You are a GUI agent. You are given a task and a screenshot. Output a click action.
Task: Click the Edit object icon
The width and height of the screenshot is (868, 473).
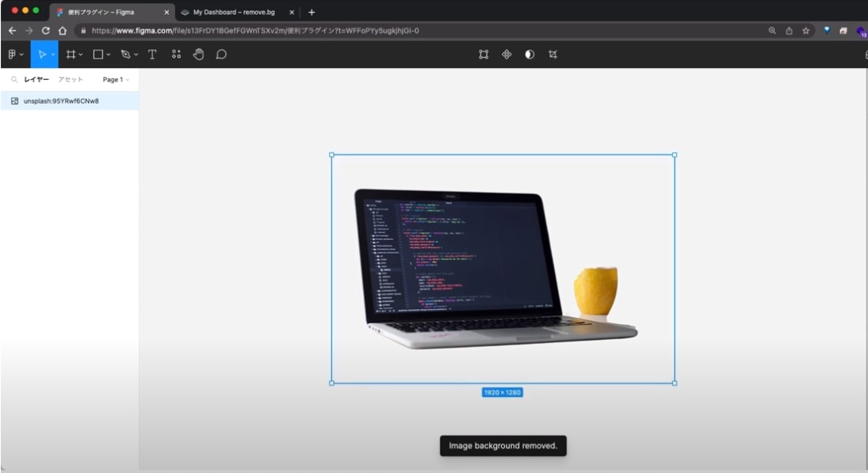tap(484, 54)
